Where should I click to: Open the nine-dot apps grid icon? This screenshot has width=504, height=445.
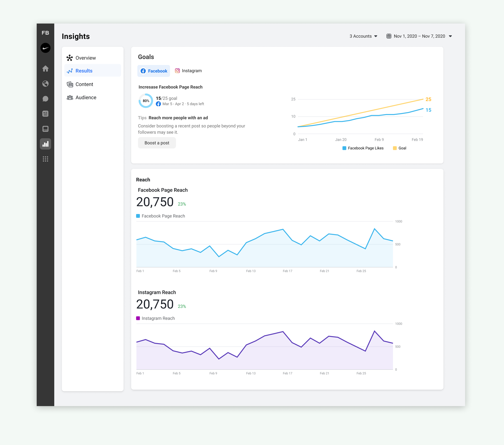[45, 159]
